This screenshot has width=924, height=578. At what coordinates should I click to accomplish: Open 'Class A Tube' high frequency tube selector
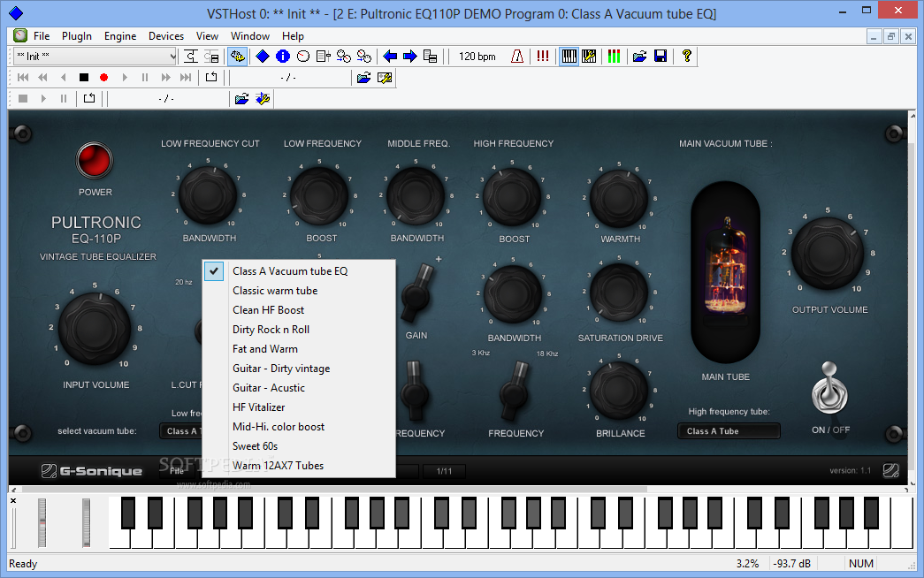pos(729,430)
